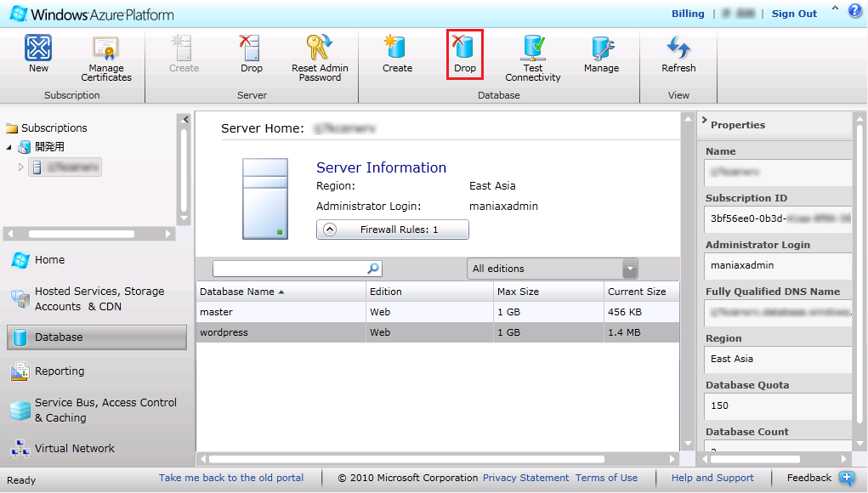This screenshot has width=868, height=493.
Task: Click the Subscriptions folder icon
Action: 12,128
